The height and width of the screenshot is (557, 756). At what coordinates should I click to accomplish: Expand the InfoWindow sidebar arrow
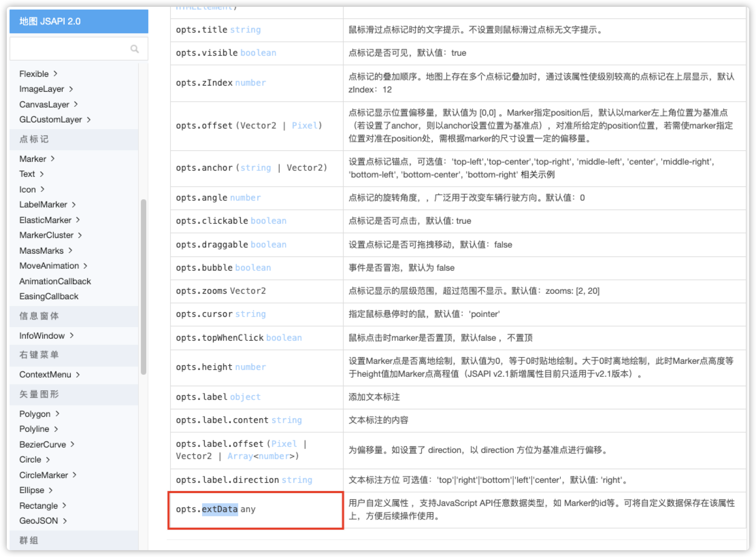(x=71, y=336)
